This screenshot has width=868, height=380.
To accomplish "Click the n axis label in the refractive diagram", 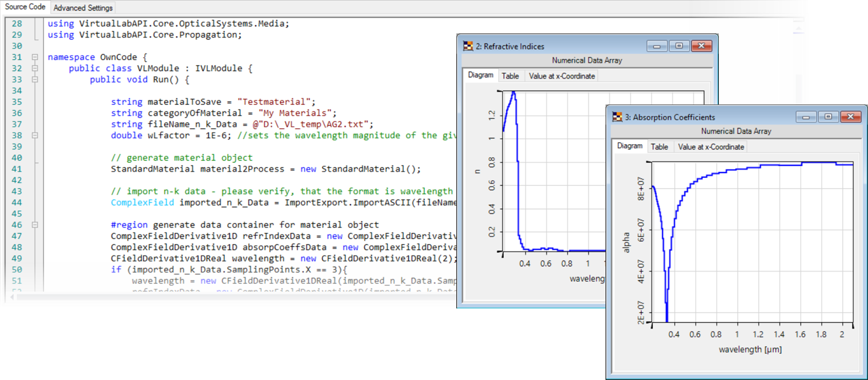I will tap(477, 172).
